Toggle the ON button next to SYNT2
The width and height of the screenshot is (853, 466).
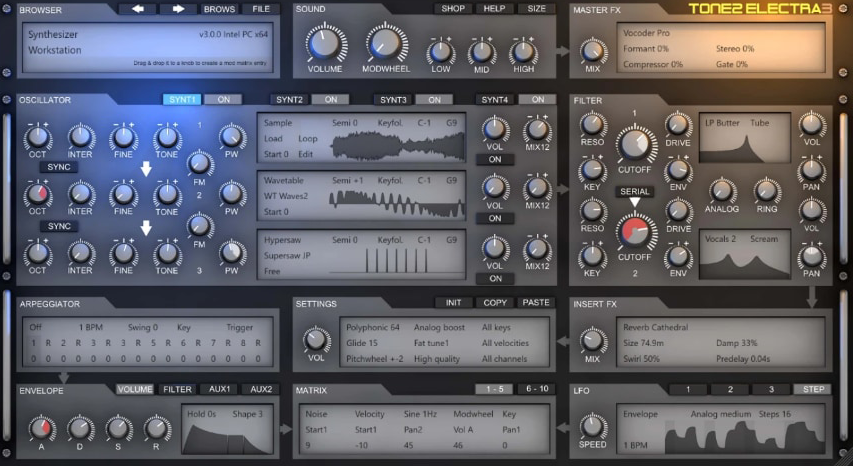(330, 100)
